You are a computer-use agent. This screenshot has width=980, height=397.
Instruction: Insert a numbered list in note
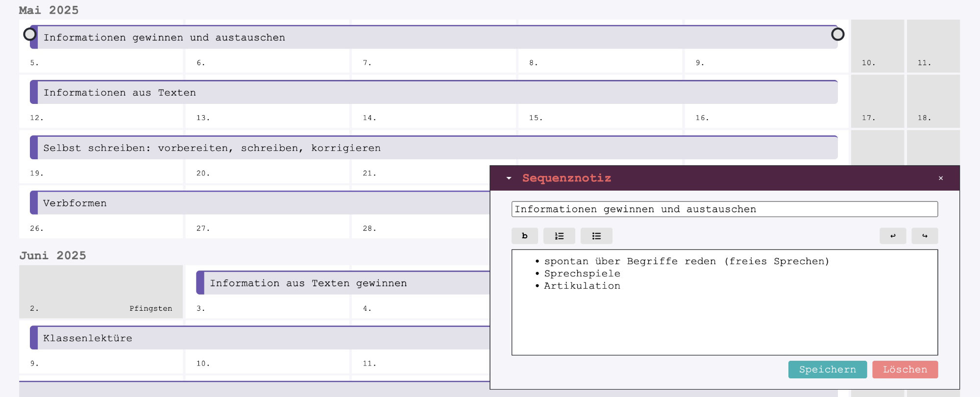tap(559, 236)
